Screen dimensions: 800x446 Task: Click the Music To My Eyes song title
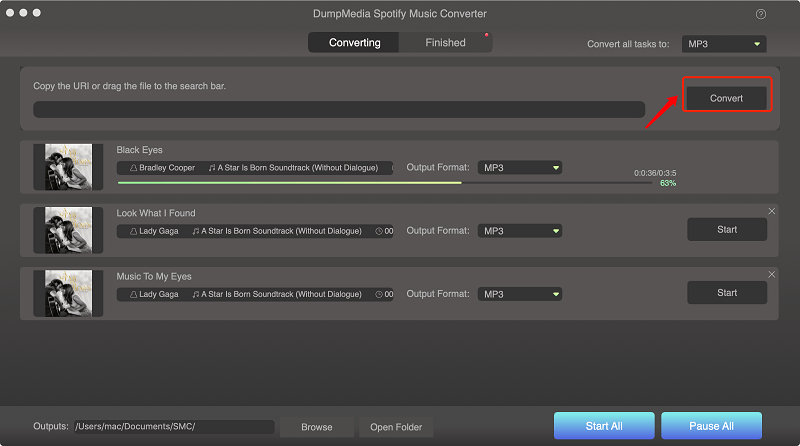pos(154,277)
